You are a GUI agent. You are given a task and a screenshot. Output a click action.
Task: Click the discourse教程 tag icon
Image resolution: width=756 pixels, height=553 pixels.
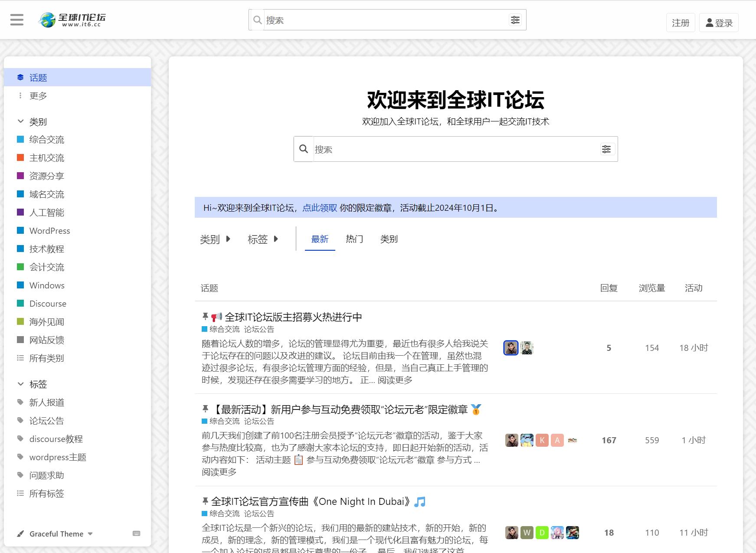click(x=20, y=438)
